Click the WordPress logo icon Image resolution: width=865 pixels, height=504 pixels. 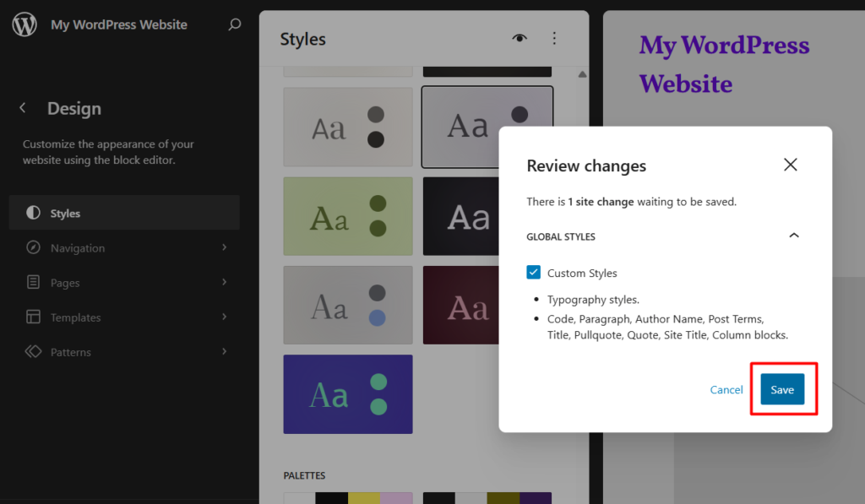coord(24,24)
